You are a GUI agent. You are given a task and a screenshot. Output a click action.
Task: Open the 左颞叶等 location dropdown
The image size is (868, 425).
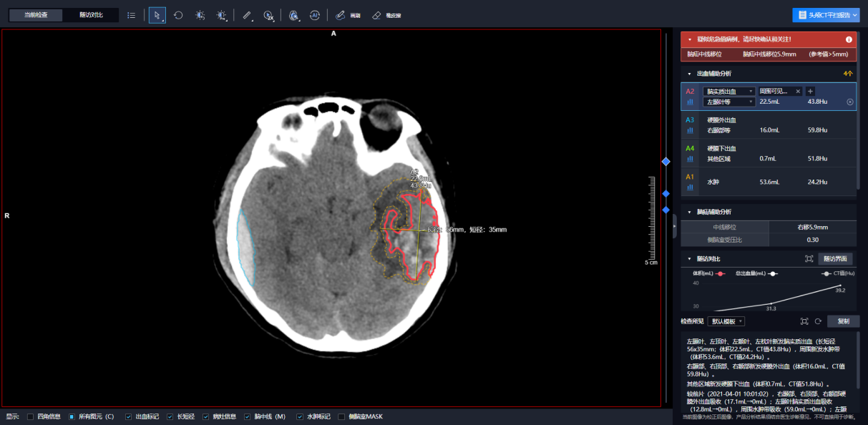point(728,102)
